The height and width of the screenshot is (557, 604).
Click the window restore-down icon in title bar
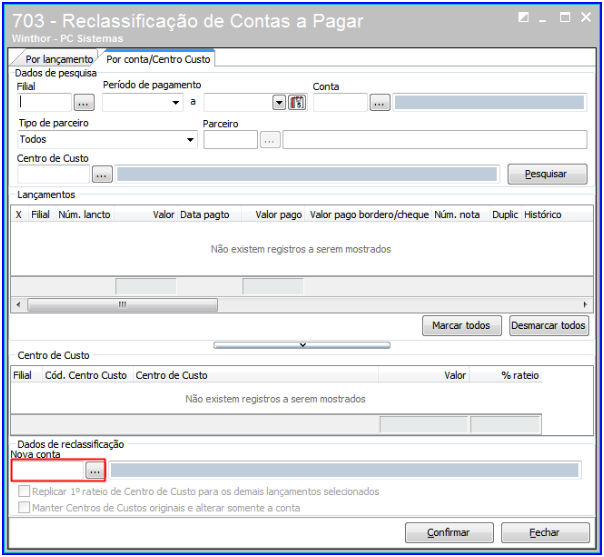click(523, 17)
